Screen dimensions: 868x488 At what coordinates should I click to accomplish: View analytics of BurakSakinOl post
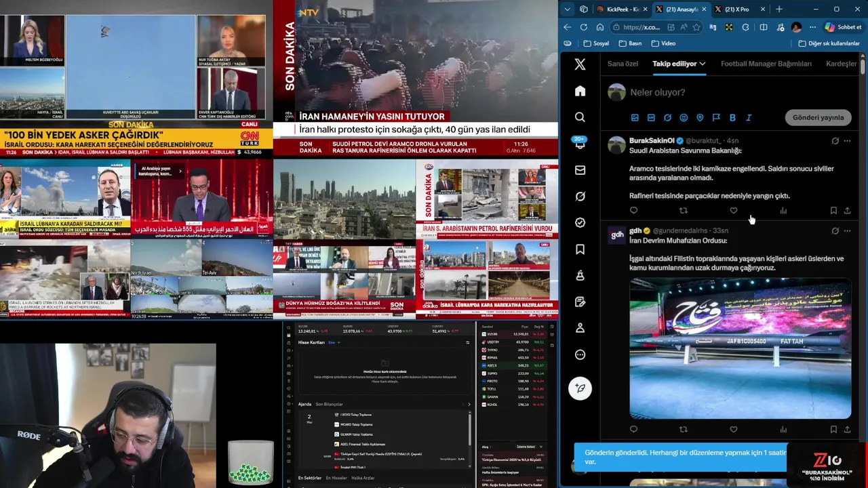click(783, 211)
